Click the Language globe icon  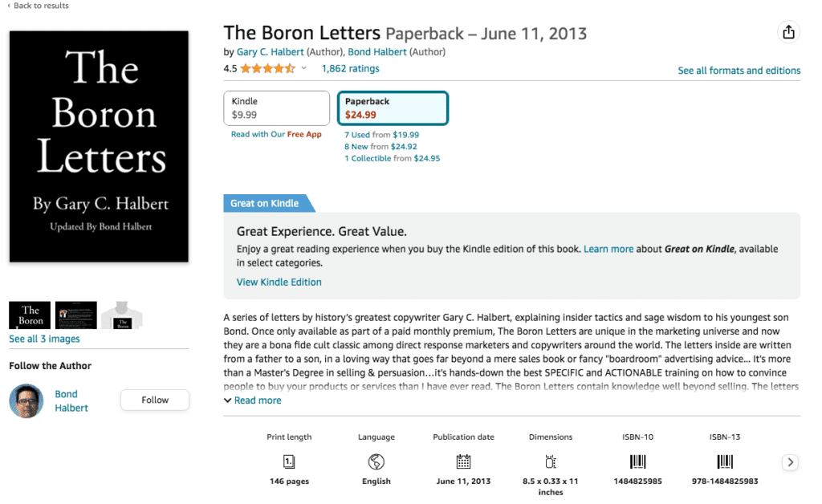coord(376,461)
